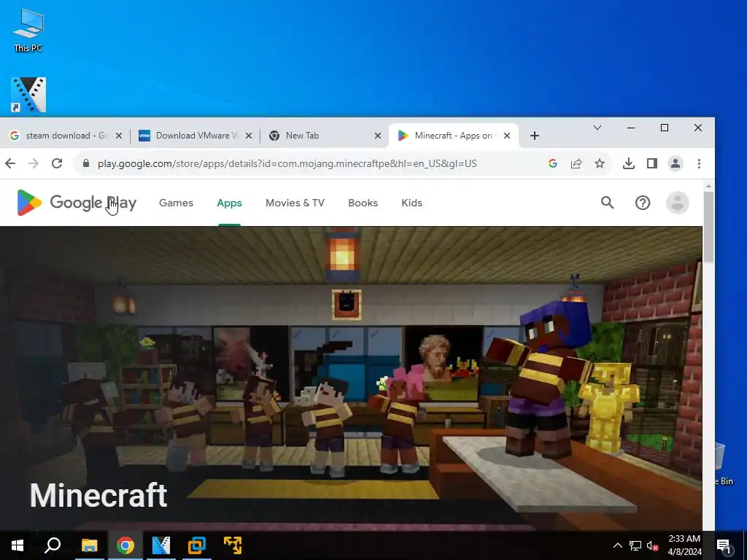Open Google Play account avatar
The image size is (747, 560).
(678, 203)
